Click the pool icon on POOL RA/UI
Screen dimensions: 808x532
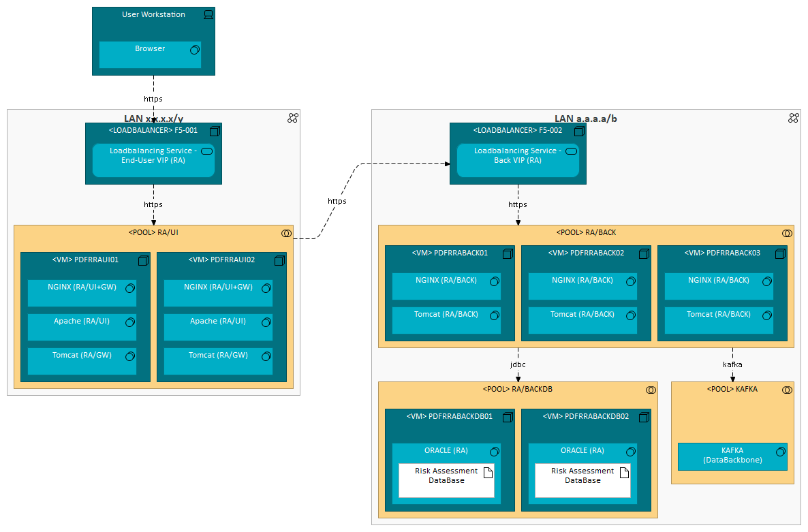[x=287, y=233]
